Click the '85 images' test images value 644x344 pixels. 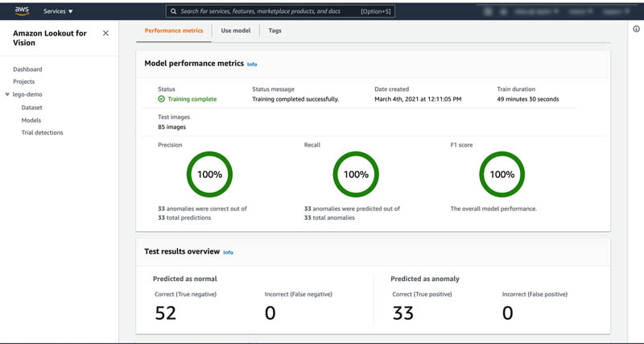click(171, 127)
